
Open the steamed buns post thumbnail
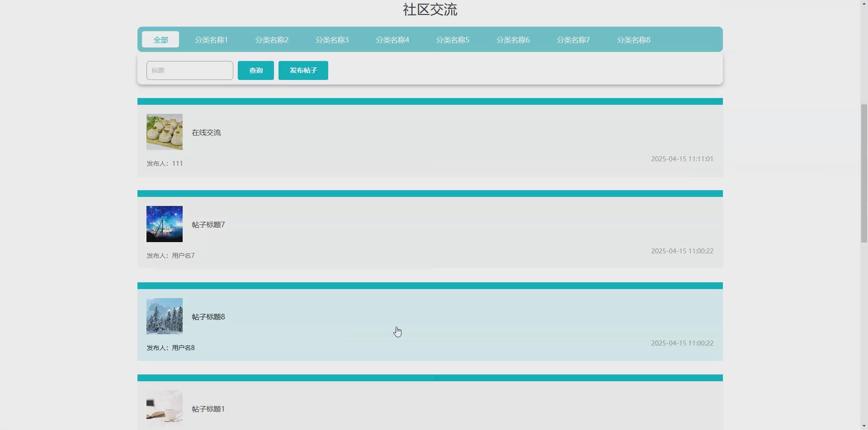tap(165, 132)
